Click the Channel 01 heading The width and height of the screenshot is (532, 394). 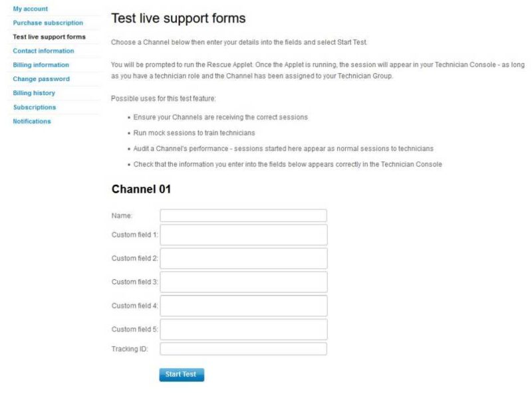pyautogui.click(x=141, y=189)
